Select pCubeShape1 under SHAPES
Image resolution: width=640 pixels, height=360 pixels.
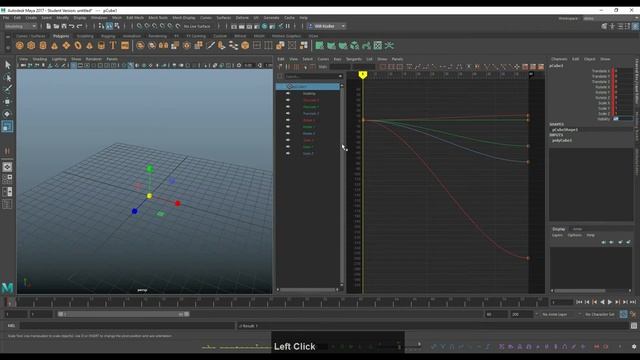coord(564,130)
